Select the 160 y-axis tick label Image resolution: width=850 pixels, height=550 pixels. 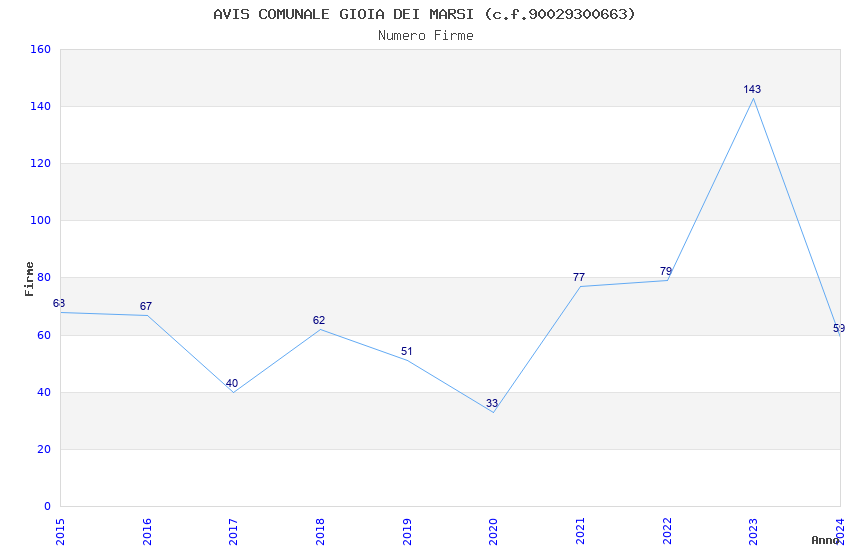pyautogui.click(x=40, y=49)
